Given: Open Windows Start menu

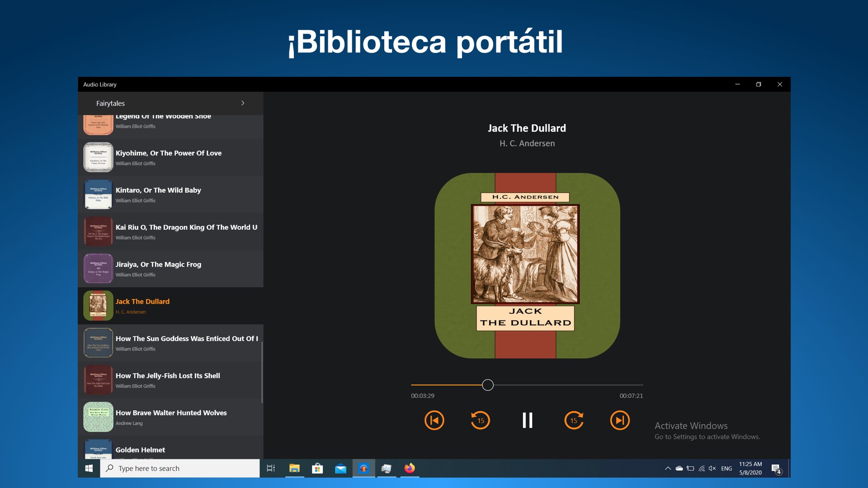Looking at the screenshot, I should [89, 469].
